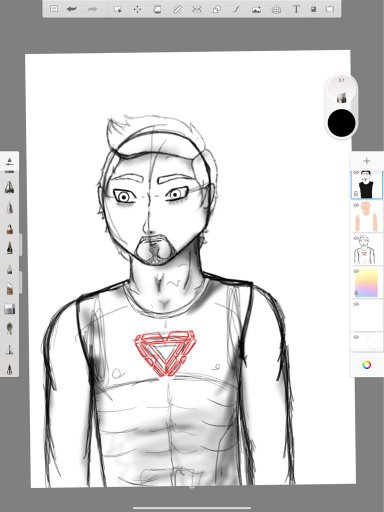Open the shape drawing tools
Viewport: 384px width, 512px height.
(217, 9)
